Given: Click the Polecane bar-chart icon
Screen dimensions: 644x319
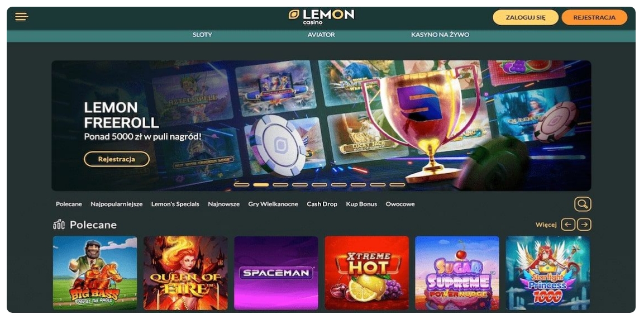Looking at the screenshot, I should (x=59, y=225).
